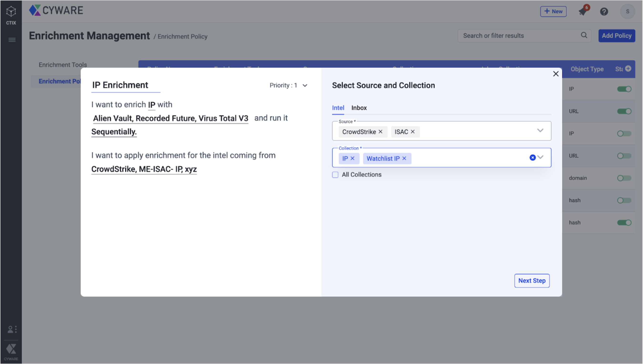The width and height of the screenshot is (643, 364).
Task: Click the search magnifier icon
Action: click(584, 35)
